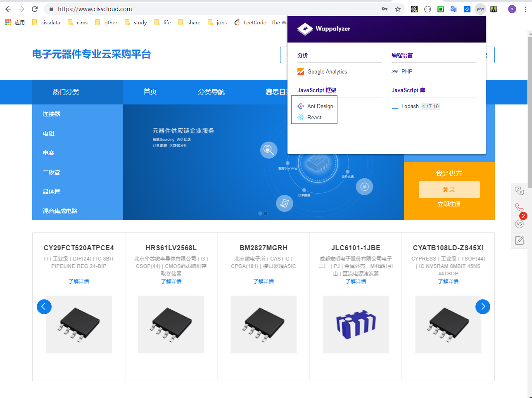Click the React atom icon in Wappalyzer list
The image size is (532, 398).
coord(301,118)
